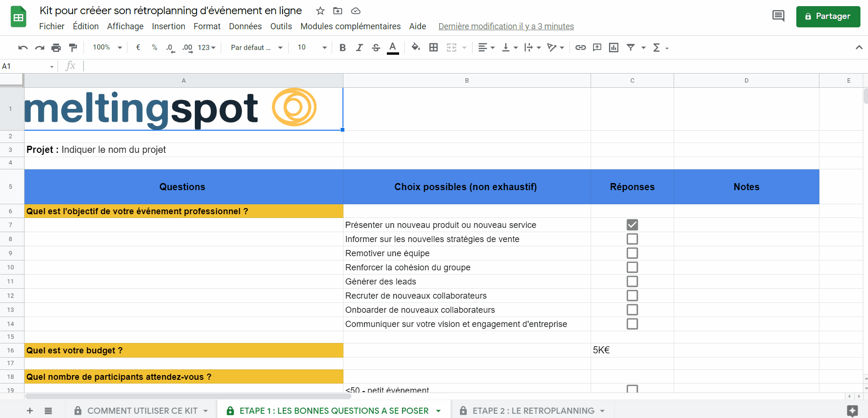The width and height of the screenshot is (868, 418).
Task: Redo the last action
Action: (40, 48)
